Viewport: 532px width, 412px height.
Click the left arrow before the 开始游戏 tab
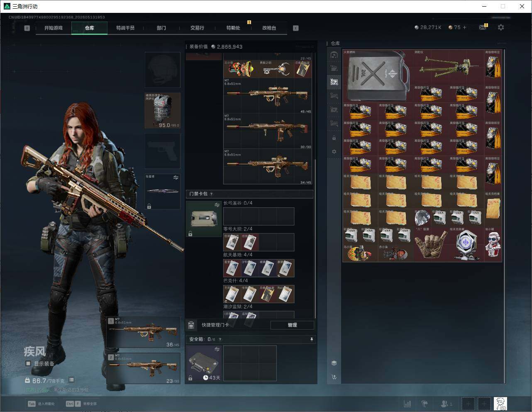(x=27, y=28)
